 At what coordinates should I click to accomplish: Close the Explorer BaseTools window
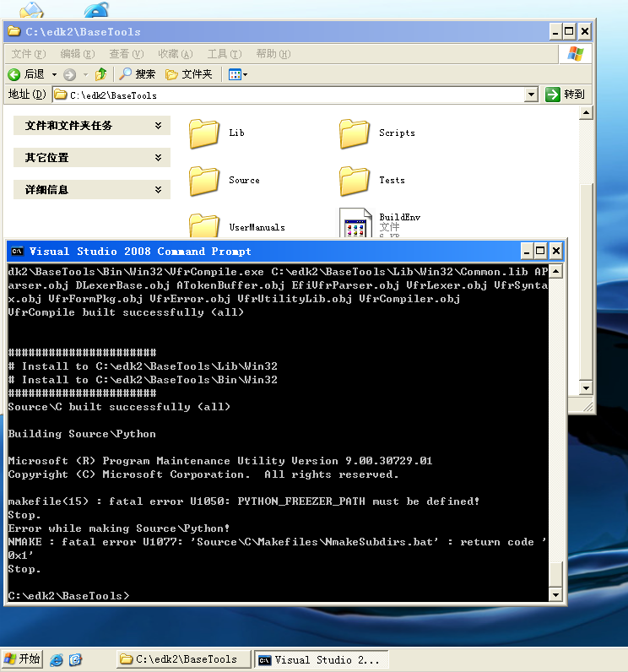584,32
